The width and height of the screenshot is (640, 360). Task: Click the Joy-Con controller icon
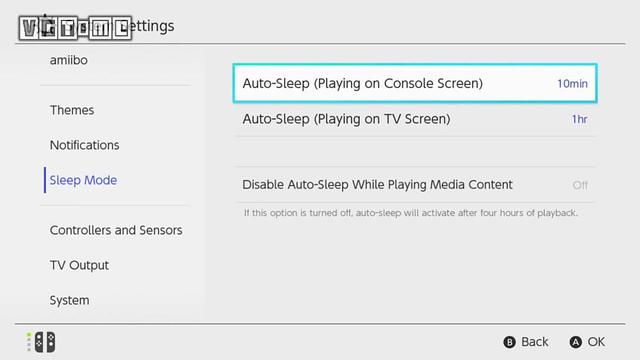(x=45, y=342)
